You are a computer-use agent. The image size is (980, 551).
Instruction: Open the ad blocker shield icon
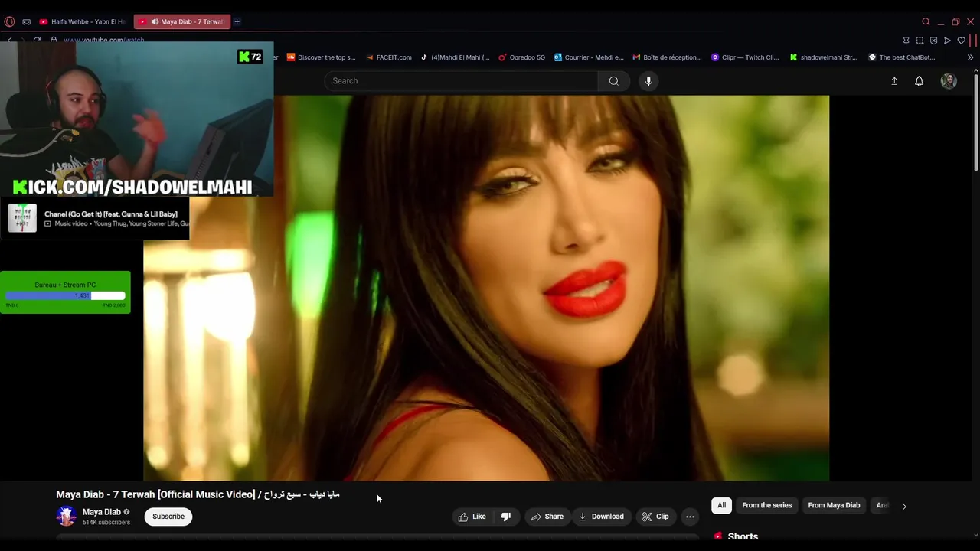tap(934, 41)
